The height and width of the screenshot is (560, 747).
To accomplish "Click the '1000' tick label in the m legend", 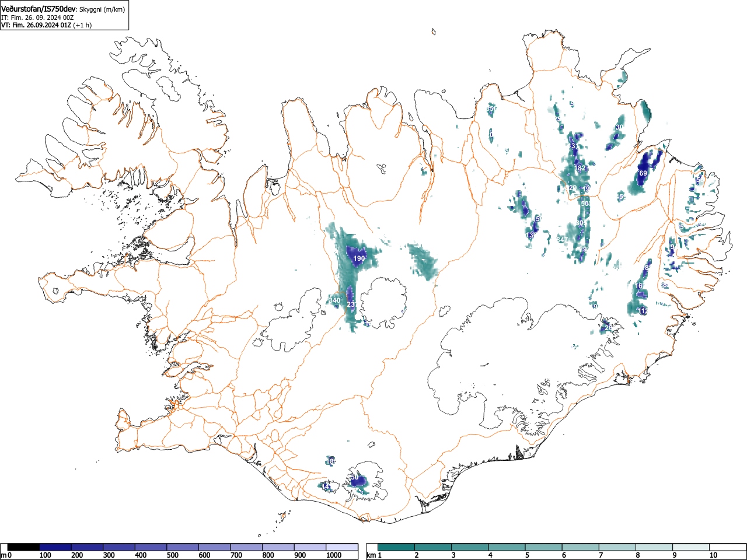I will [334, 555].
